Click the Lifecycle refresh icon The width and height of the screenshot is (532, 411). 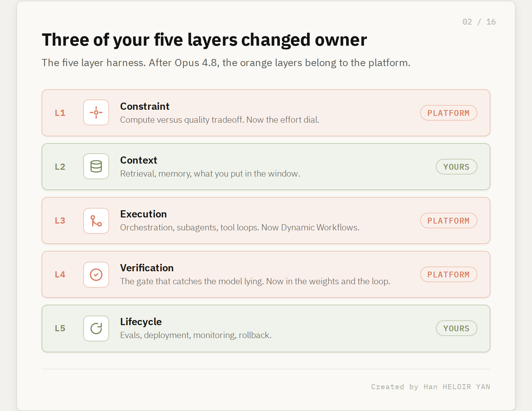[96, 329]
